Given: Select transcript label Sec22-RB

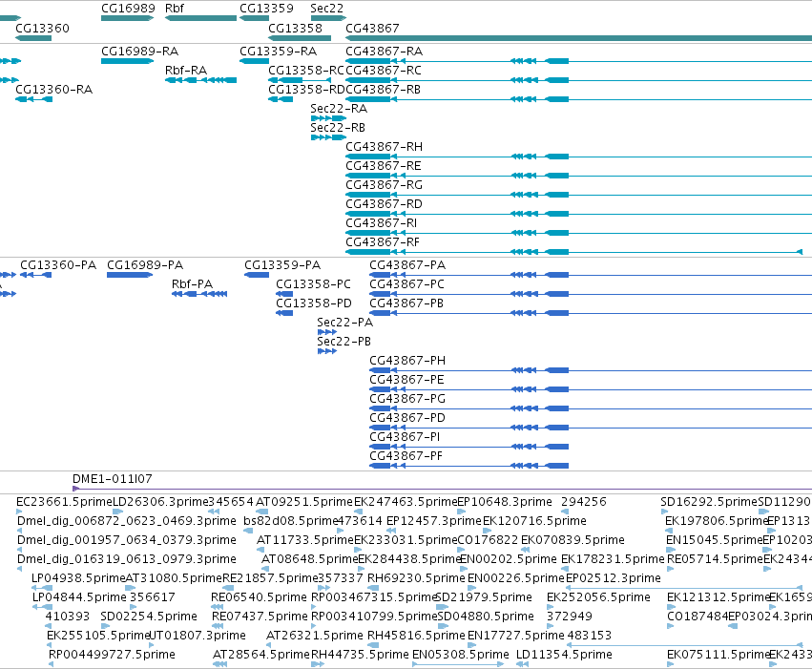Looking at the screenshot, I should pos(338,128).
